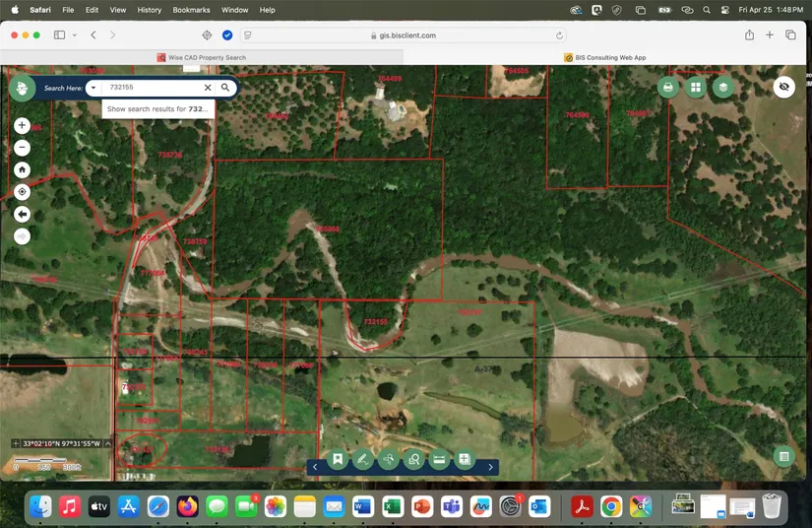812x528 pixels.
Task: Open the measure ruler tool
Action: 439,459
